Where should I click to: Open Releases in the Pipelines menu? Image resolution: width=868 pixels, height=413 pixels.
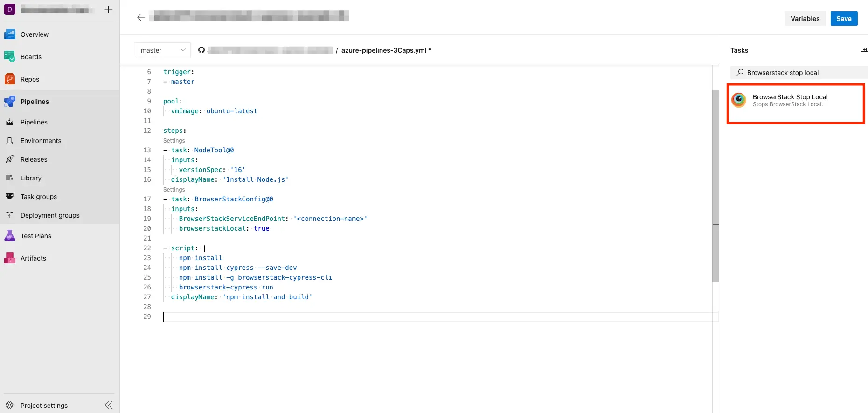[34, 159]
